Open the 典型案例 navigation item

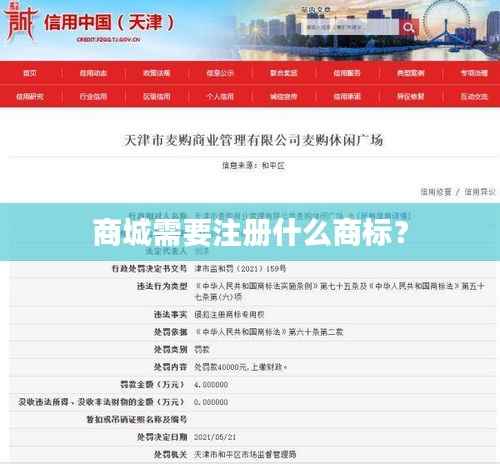pos(410,73)
